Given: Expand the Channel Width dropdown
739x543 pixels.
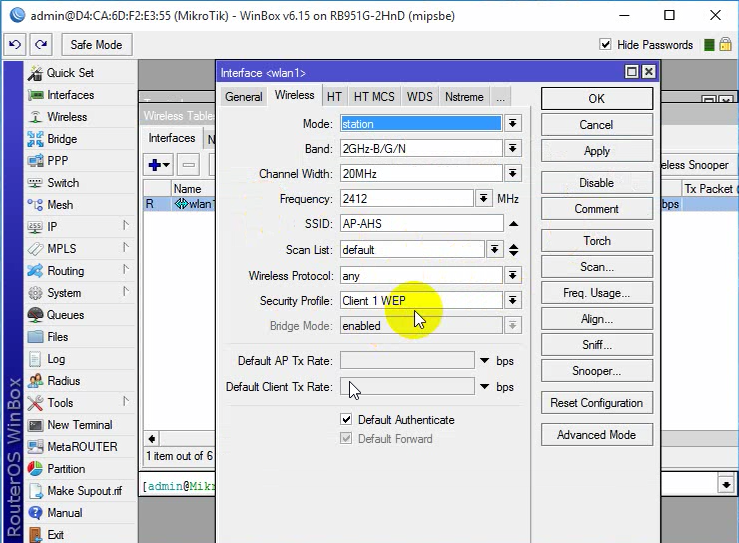Looking at the screenshot, I should click(x=512, y=173).
